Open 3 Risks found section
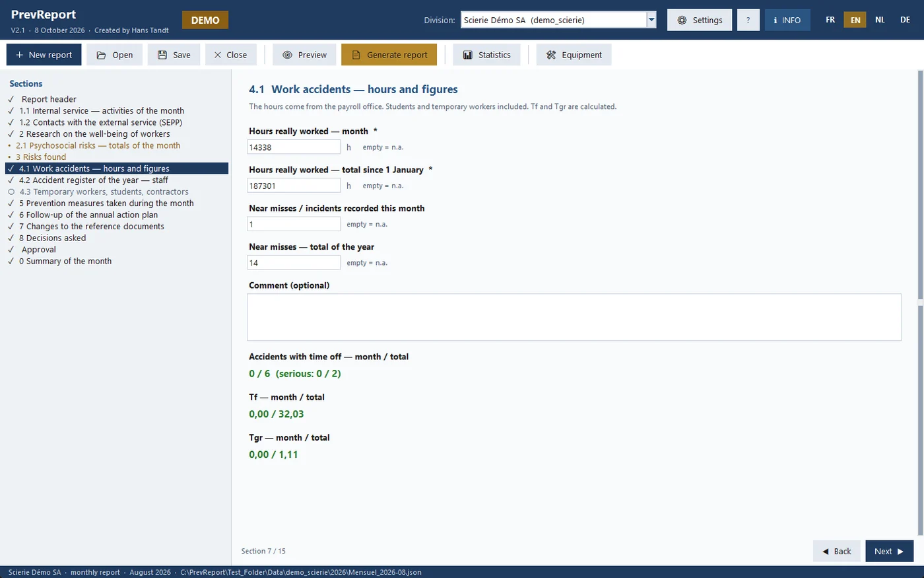 point(117,157)
